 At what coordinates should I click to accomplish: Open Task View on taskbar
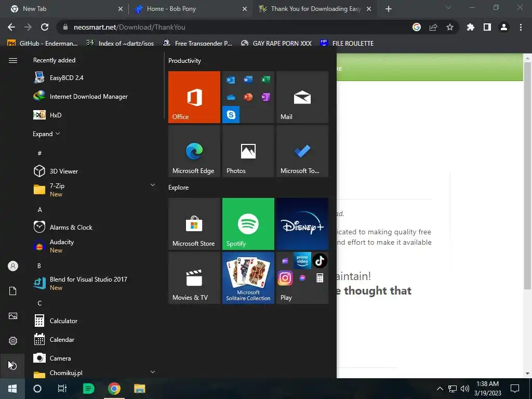pos(62,389)
